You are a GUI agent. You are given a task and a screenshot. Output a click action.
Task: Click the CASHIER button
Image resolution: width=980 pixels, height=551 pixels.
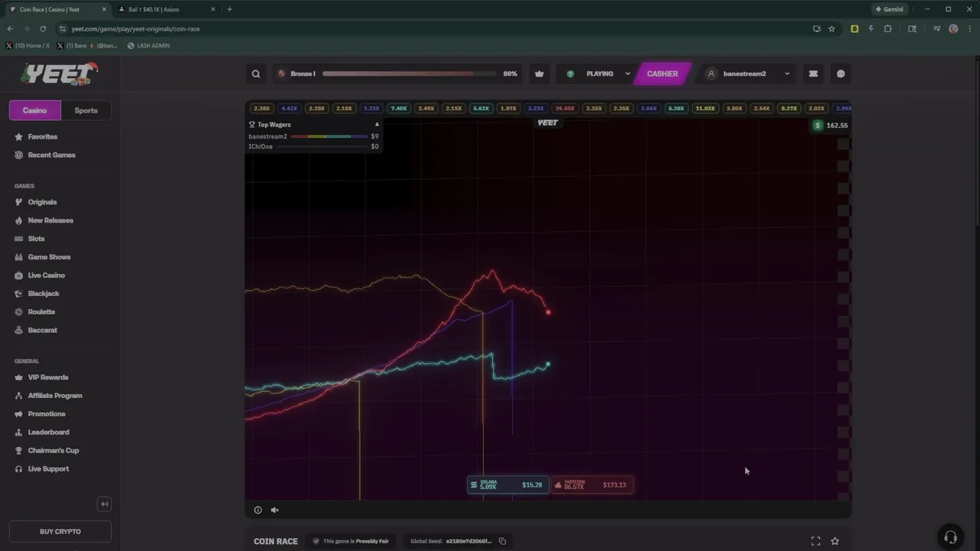pos(662,74)
